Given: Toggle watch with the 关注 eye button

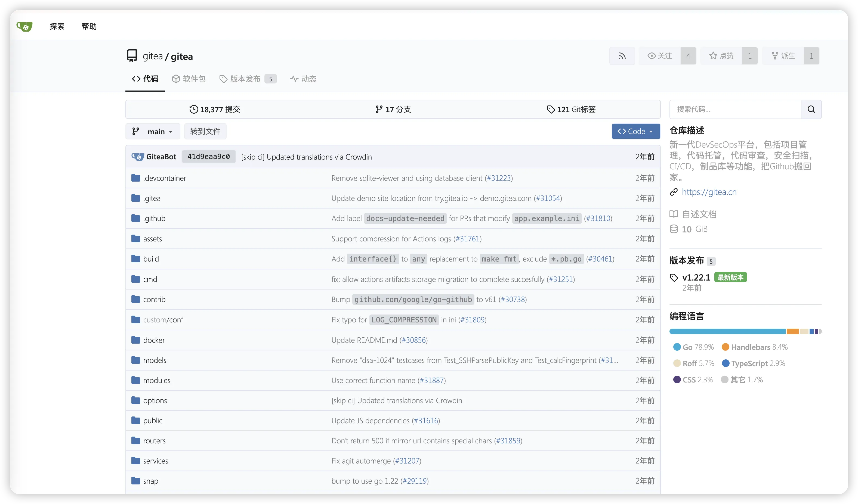Looking at the screenshot, I should coord(659,56).
